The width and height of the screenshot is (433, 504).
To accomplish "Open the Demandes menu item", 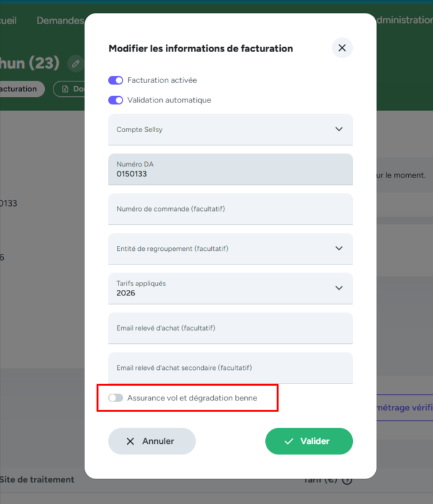I will [x=60, y=20].
